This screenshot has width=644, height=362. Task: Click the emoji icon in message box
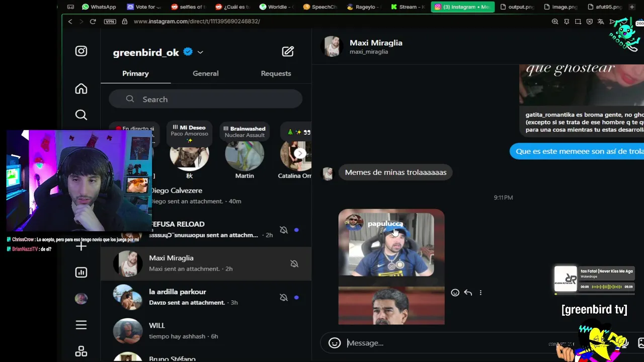coord(335,343)
